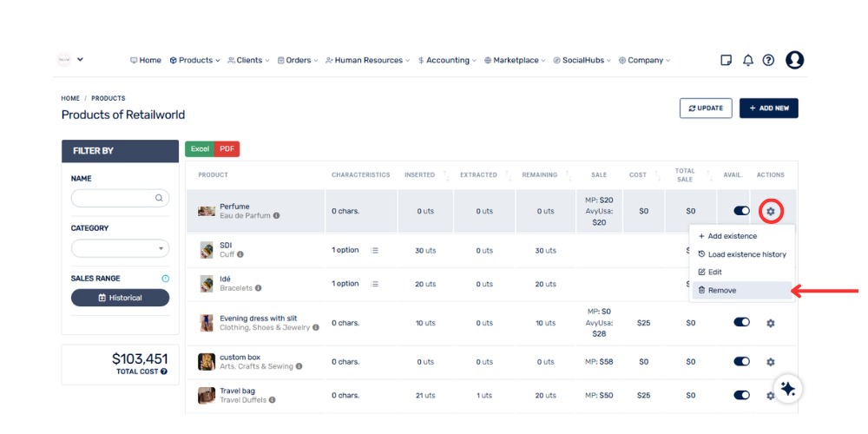Open the notes icon in header
Image resolution: width=868 pixels, height=434 pixels.
[x=727, y=60]
